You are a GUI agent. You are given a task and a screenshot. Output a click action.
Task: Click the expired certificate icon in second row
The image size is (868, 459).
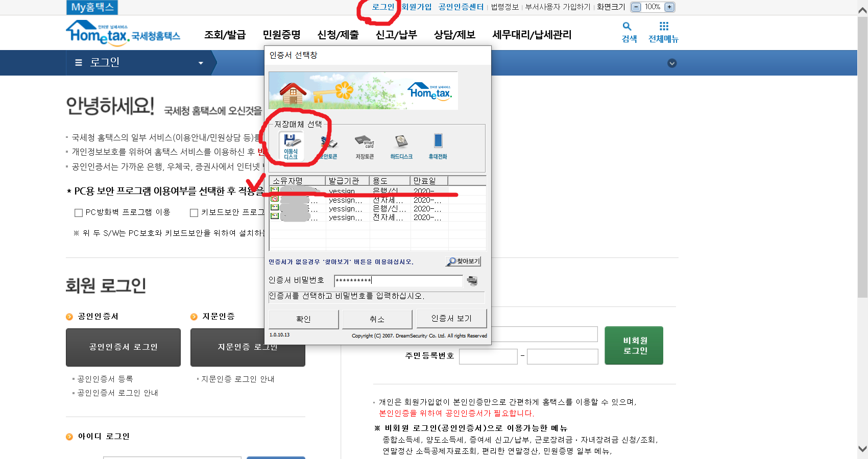274,199
